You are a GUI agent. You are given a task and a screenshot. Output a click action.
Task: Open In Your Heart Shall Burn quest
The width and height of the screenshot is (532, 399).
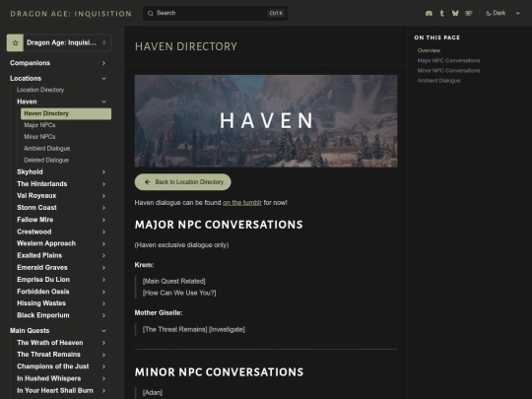click(x=55, y=390)
